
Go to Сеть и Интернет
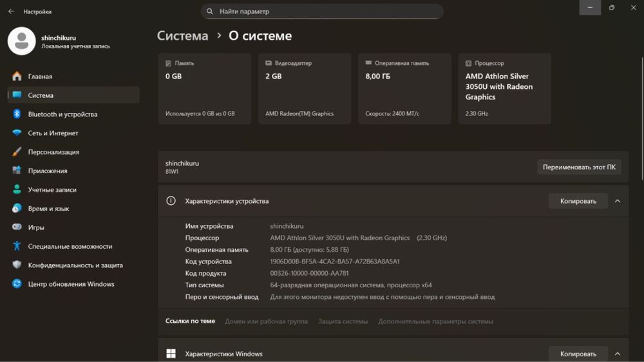pyautogui.click(x=73, y=133)
